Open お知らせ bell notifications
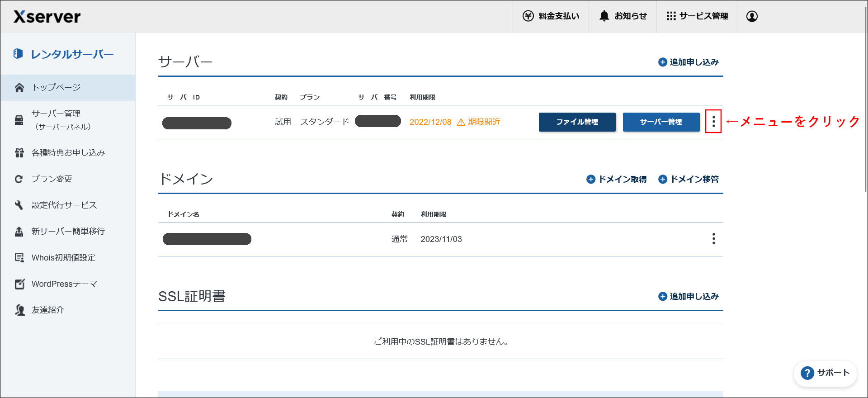 tap(623, 16)
